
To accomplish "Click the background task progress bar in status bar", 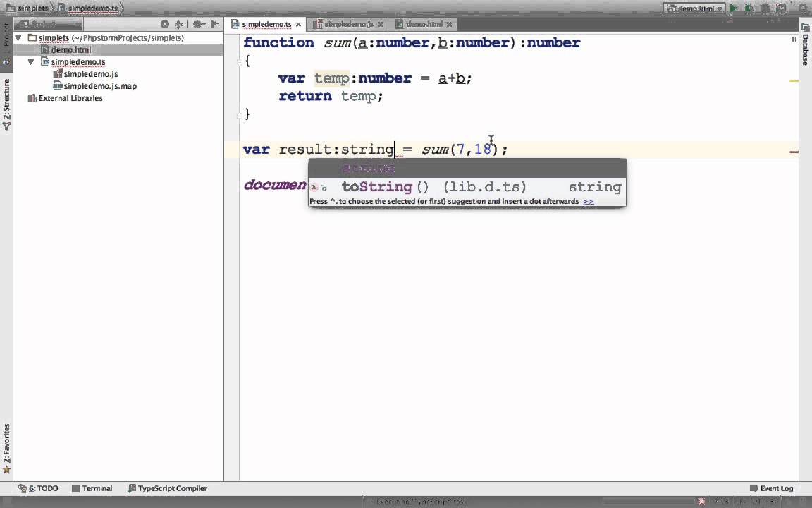I will 648,501.
